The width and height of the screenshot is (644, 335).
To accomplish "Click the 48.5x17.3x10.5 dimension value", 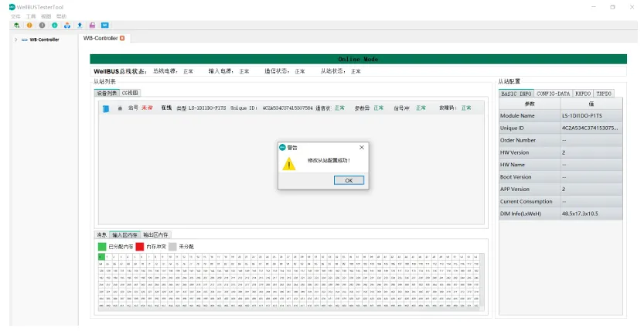I will point(580,214).
